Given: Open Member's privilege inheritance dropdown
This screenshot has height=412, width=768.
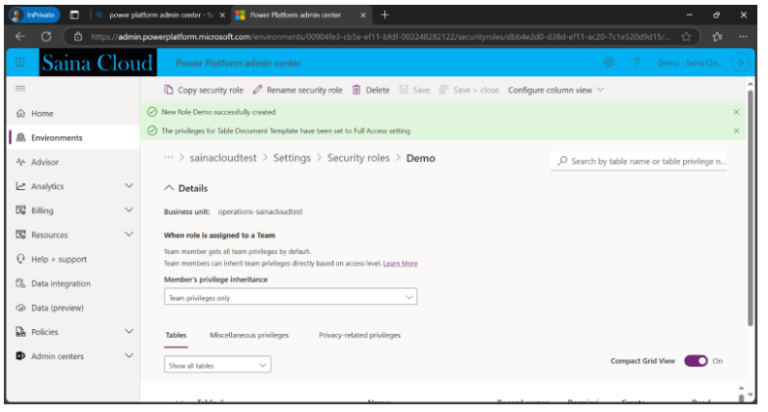Looking at the screenshot, I should click(290, 297).
